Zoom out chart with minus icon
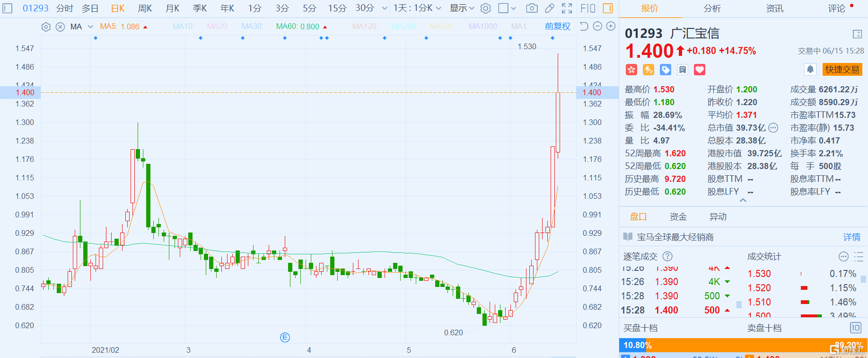 (597, 27)
